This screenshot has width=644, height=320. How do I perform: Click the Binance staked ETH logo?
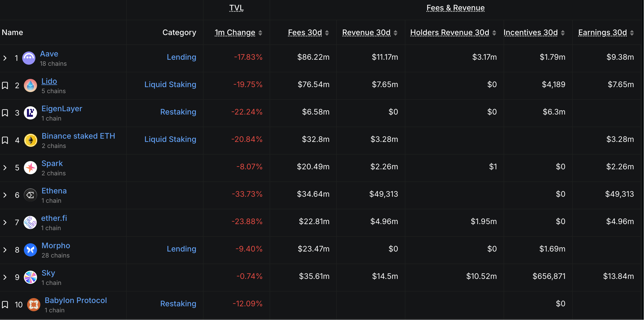tap(31, 140)
